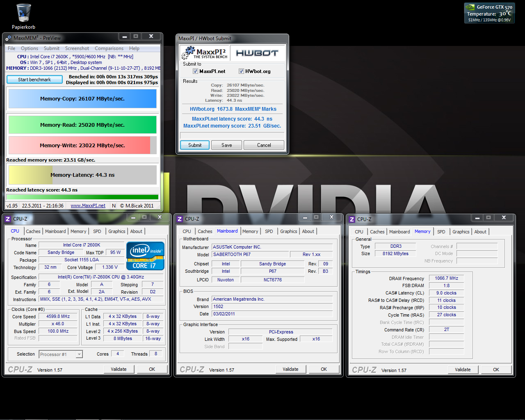Click the SABERTOOTH P67 model field
Screen dimensions: 525x420
coord(250,254)
